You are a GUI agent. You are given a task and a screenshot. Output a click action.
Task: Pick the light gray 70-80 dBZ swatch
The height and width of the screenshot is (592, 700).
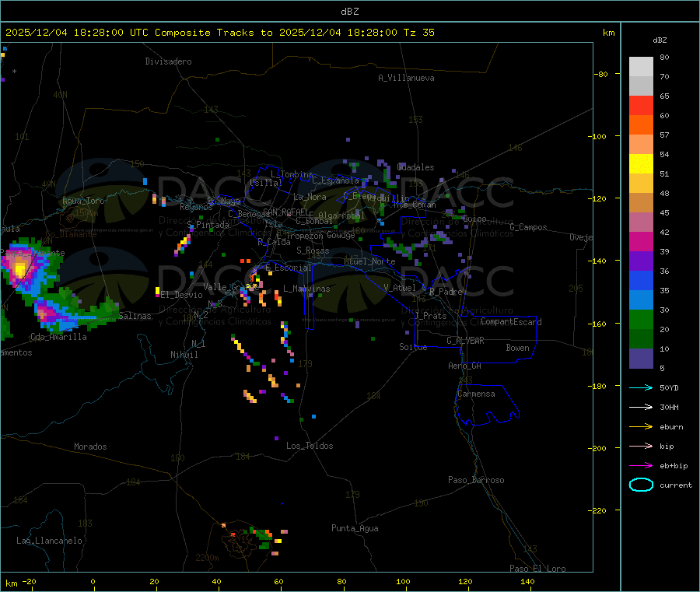[x=641, y=67]
